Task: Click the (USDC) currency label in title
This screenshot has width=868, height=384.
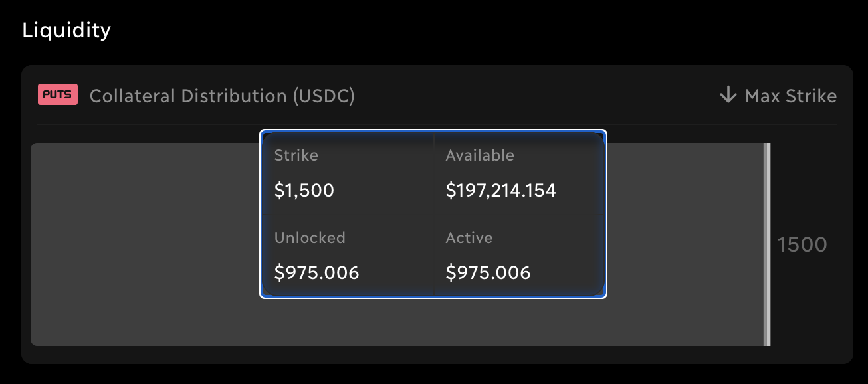Action: coord(323,96)
